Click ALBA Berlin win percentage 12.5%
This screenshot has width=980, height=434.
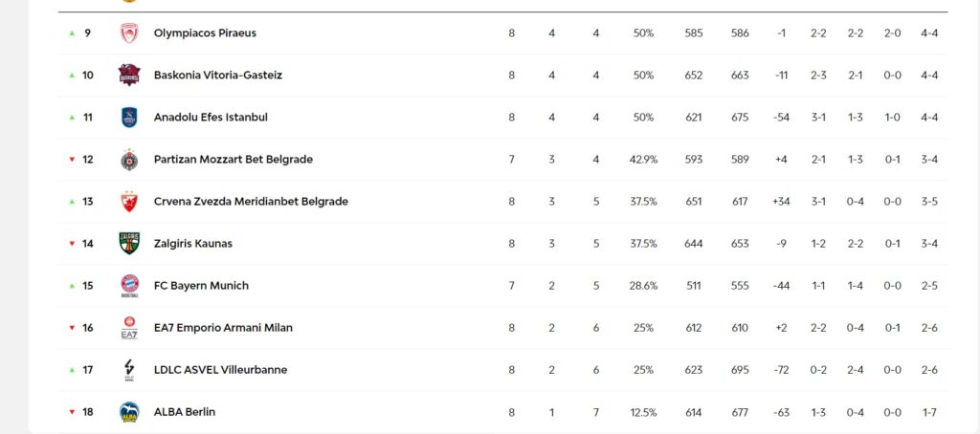(643, 412)
